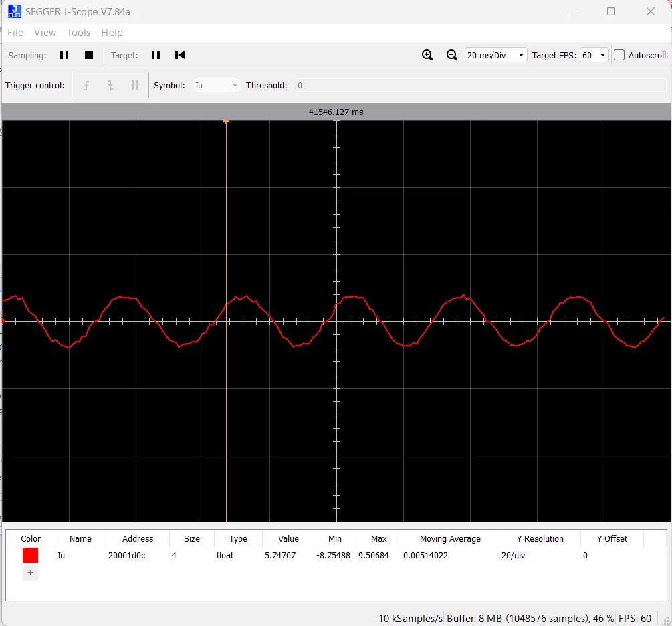Click the red color swatch for Iu
The height and width of the screenshot is (626, 672).
[x=31, y=555]
